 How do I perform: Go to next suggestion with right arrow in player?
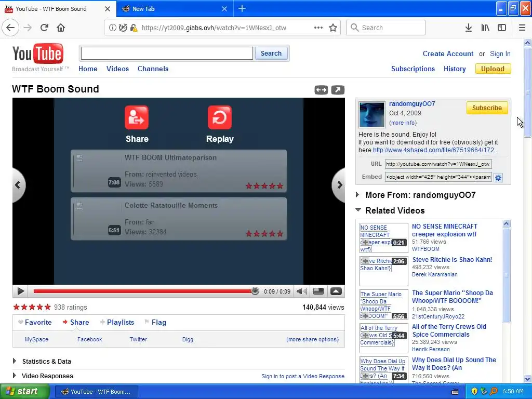(339, 185)
